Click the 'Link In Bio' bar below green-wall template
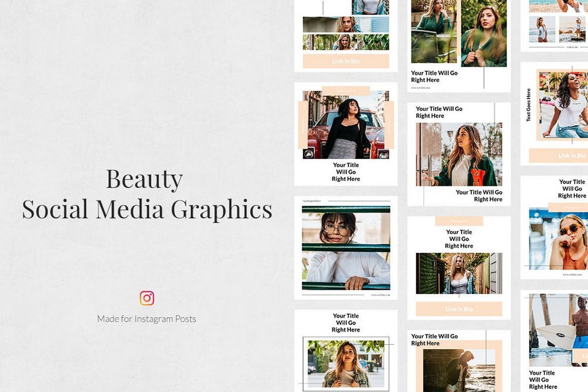 [459, 309]
